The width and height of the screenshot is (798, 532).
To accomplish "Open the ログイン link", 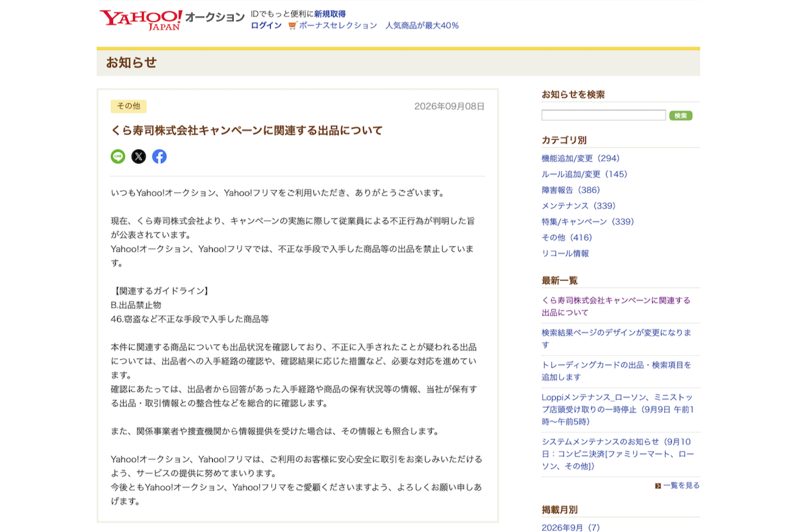I will (266, 25).
